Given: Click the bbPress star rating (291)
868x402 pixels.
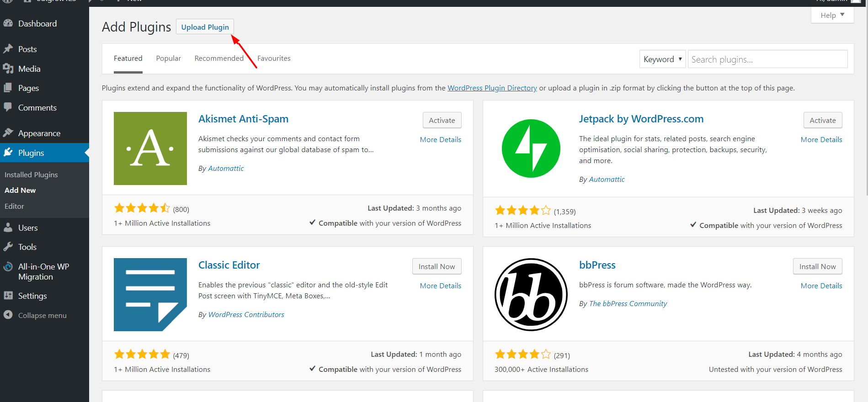Looking at the screenshot, I should coord(523,354).
